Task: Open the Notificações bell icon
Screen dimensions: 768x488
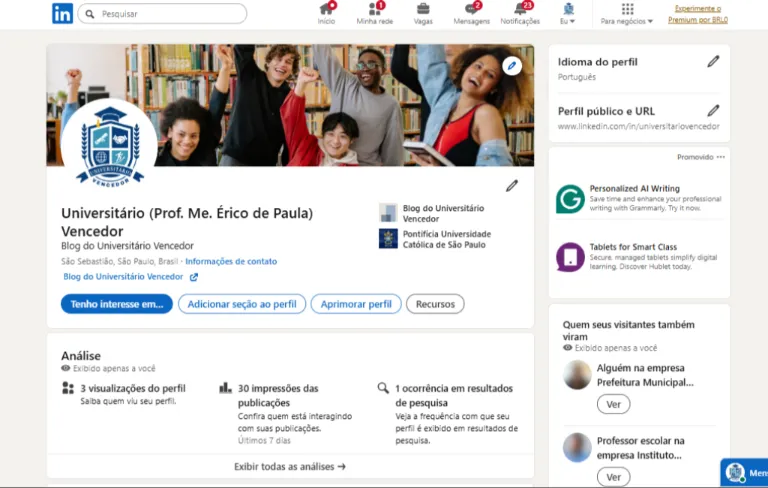Action: pyautogui.click(x=520, y=8)
